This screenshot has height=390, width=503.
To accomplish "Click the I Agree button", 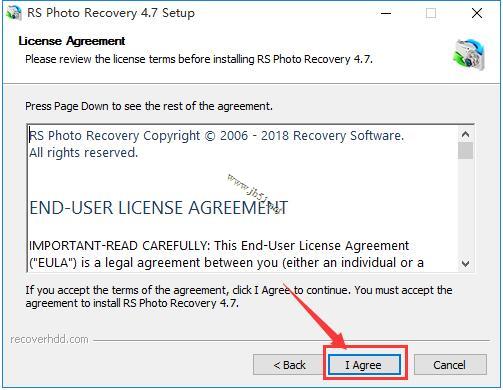I will [x=365, y=365].
